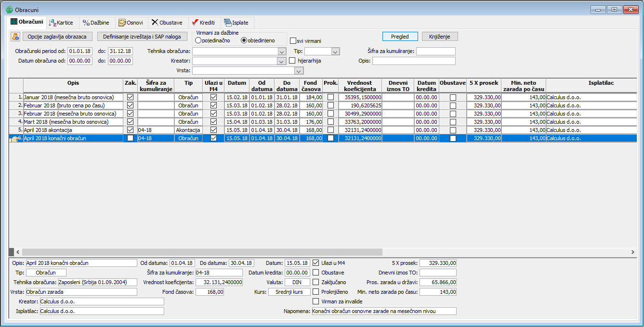This screenshot has width=644, height=327.
Task: Select the pojedinačno radio button
Action: (x=198, y=40)
